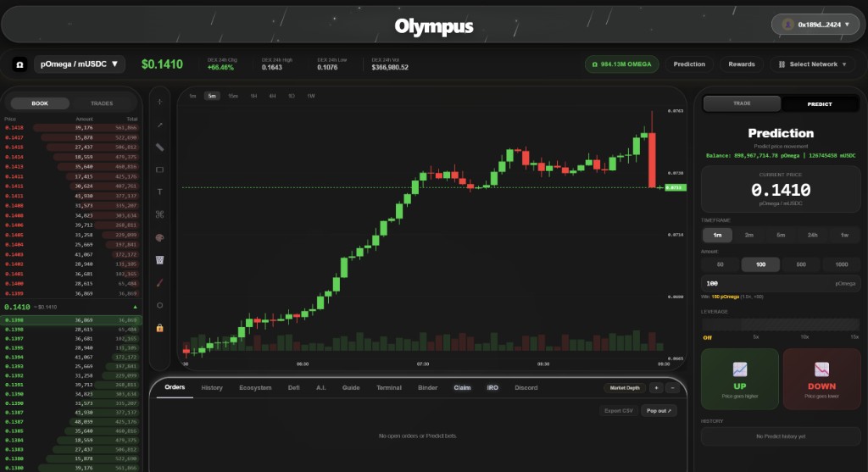
Task: Pick the 100 amount preset
Action: tap(760, 264)
